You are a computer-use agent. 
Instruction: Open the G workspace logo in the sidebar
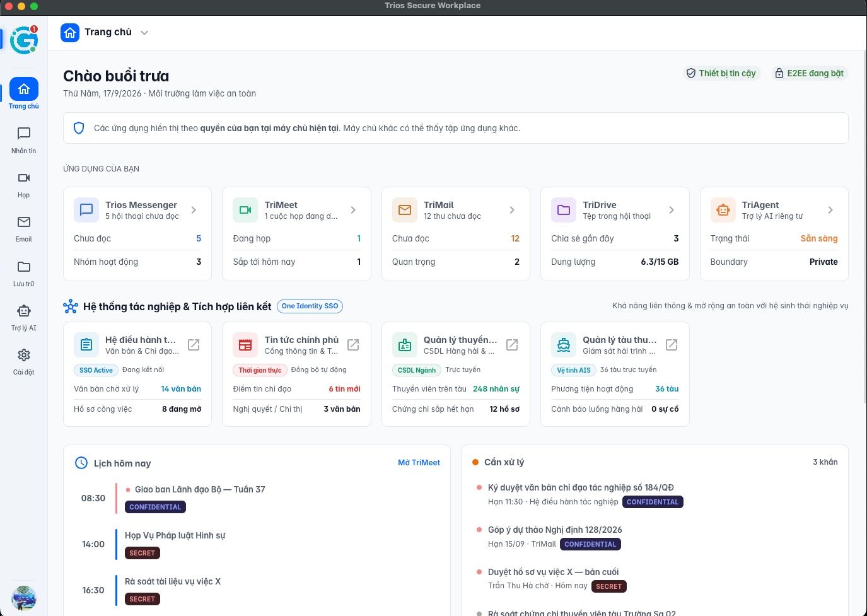24,40
